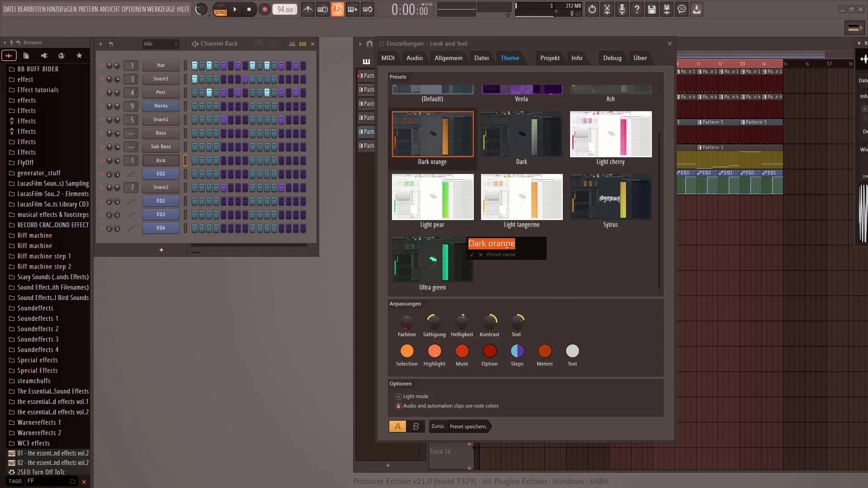
Task: Open the Theme settings tab
Action: (x=509, y=58)
